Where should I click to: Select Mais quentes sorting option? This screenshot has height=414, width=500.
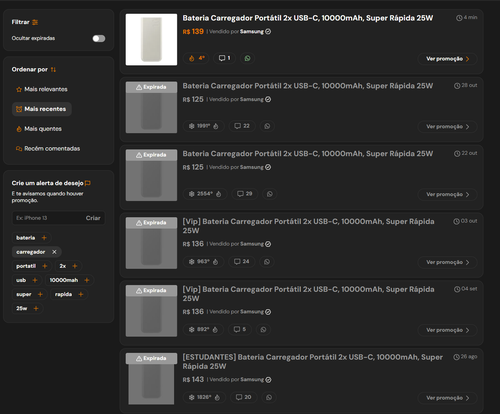[39, 129]
